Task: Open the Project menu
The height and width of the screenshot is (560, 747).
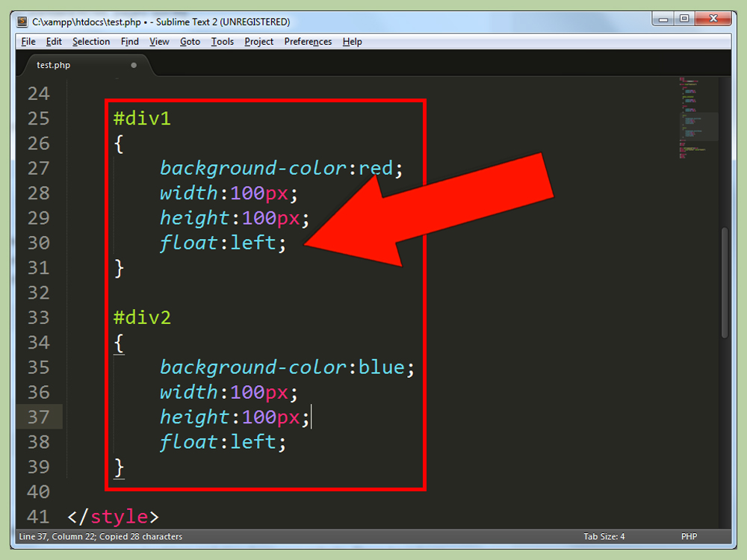Action: [258, 41]
